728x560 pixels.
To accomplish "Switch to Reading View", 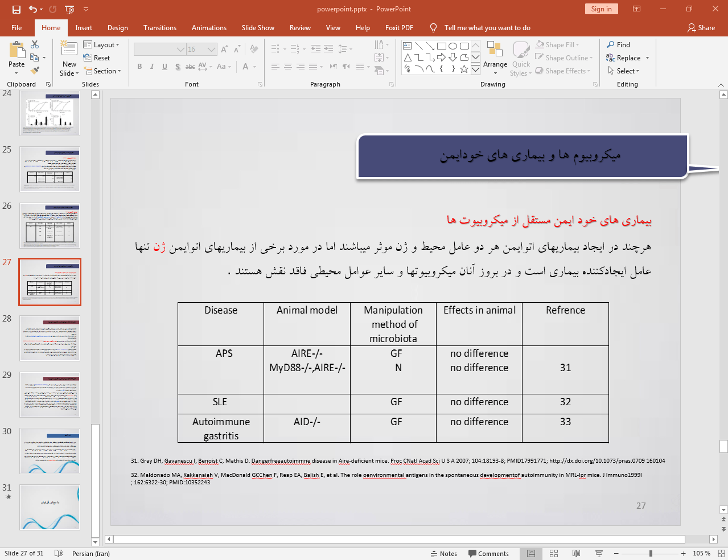I will click(x=576, y=554).
